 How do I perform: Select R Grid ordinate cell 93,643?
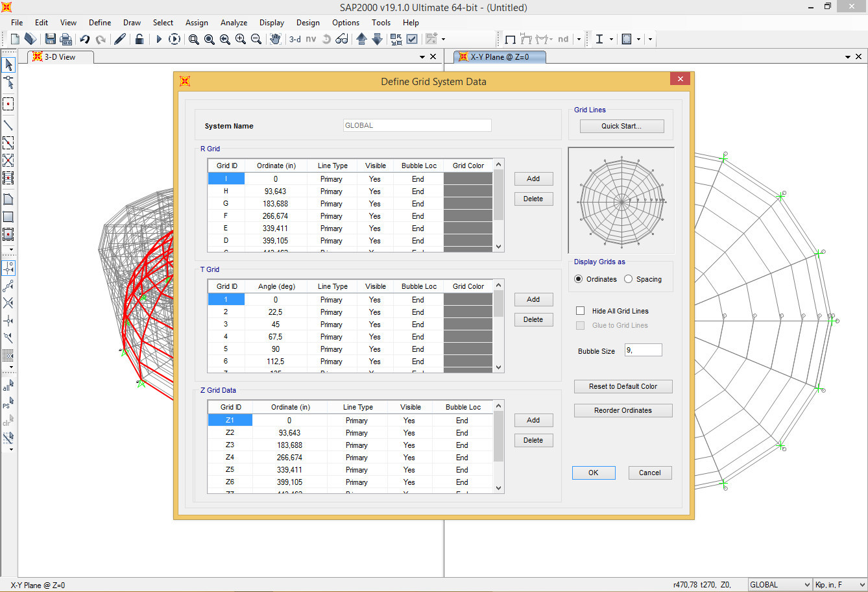coord(276,191)
